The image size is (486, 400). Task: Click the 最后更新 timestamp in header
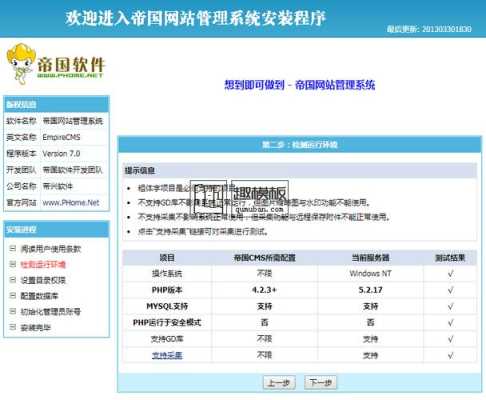pos(429,29)
